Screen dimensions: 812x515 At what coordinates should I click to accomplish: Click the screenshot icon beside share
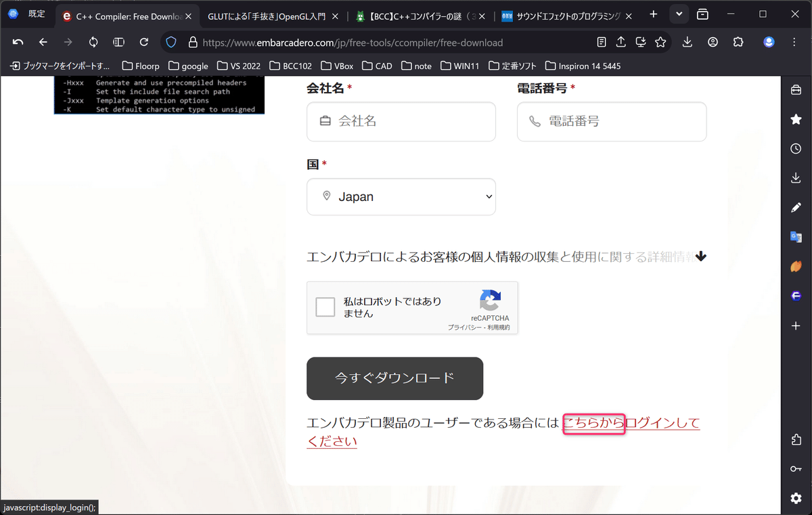pyautogui.click(x=641, y=42)
